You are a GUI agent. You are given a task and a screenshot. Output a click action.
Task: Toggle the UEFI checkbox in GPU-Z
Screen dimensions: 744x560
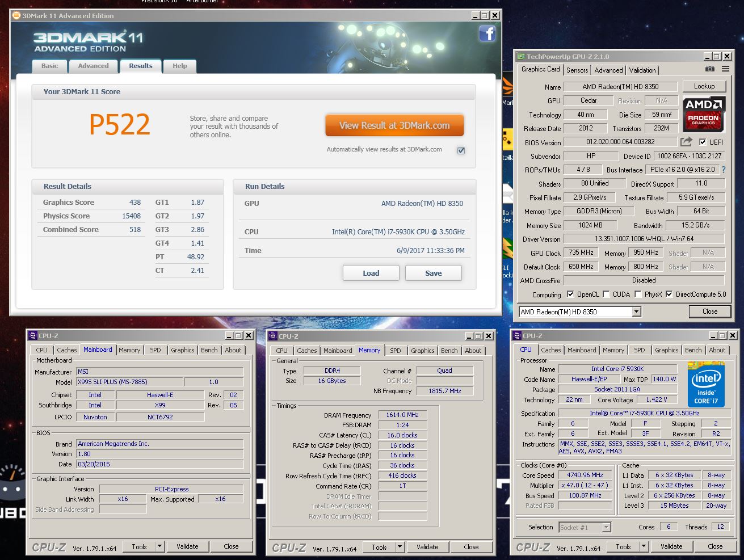(x=703, y=142)
